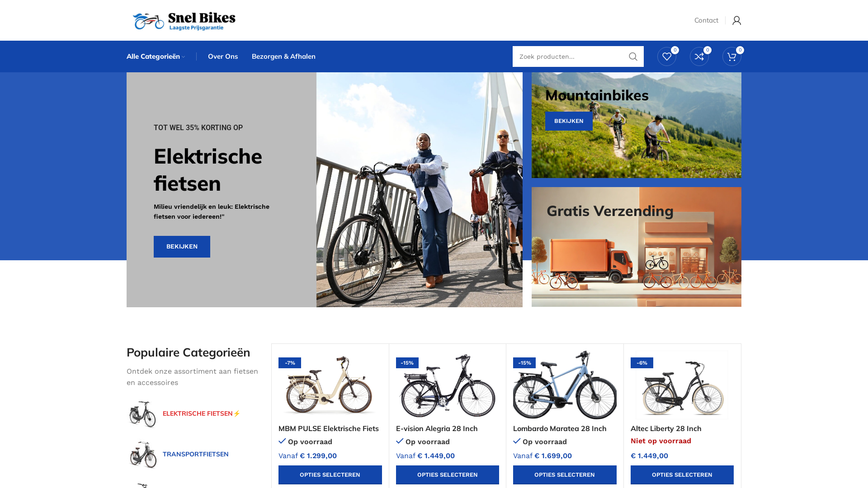Click Bekijken button for Elektrische fietsen
Image resolution: width=868 pixels, height=488 pixels.
click(182, 247)
